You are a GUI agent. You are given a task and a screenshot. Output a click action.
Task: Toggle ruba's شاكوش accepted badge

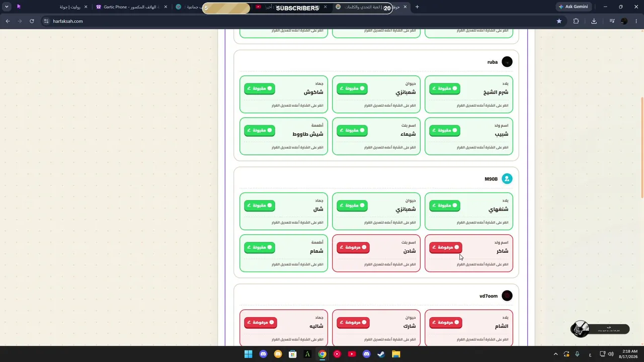[x=260, y=88]
